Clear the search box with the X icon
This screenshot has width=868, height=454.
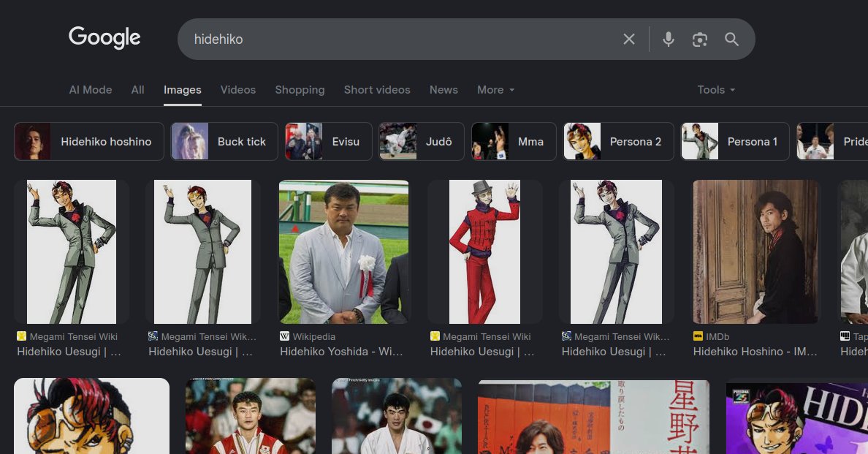tap(629, 39)
